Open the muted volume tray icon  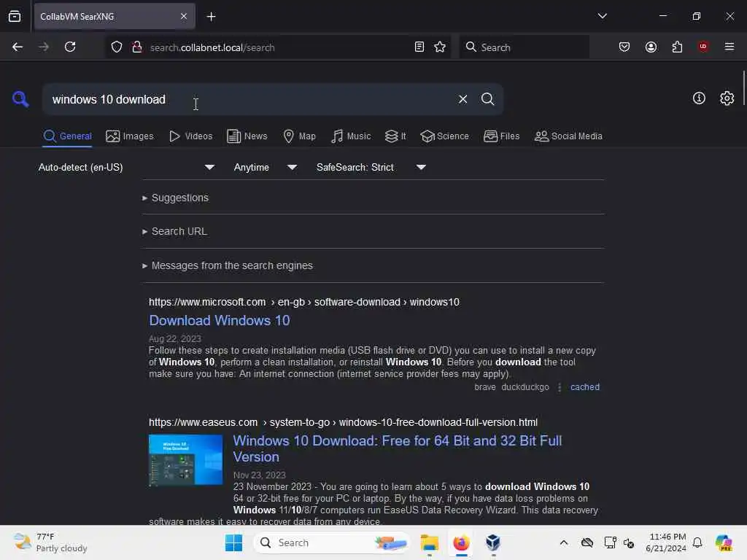[629, 542]
